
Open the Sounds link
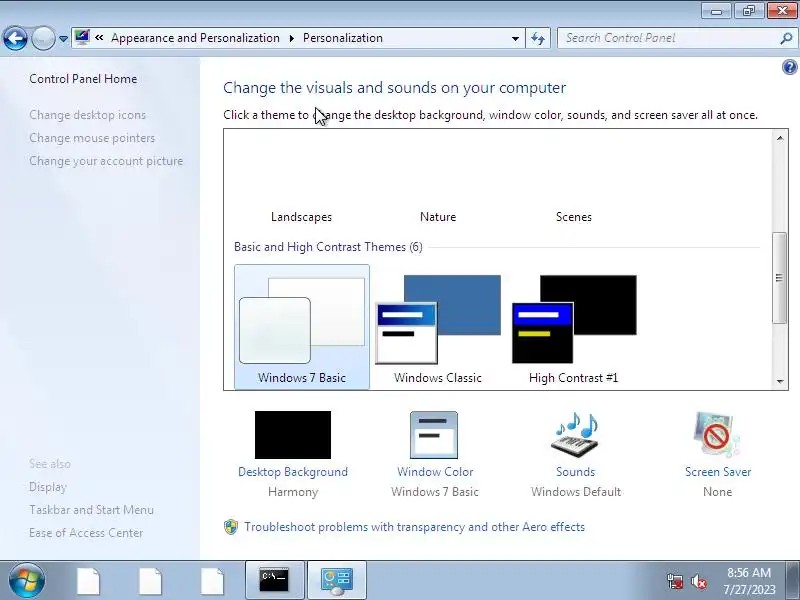pyautogui.click(x=576, y=472)
